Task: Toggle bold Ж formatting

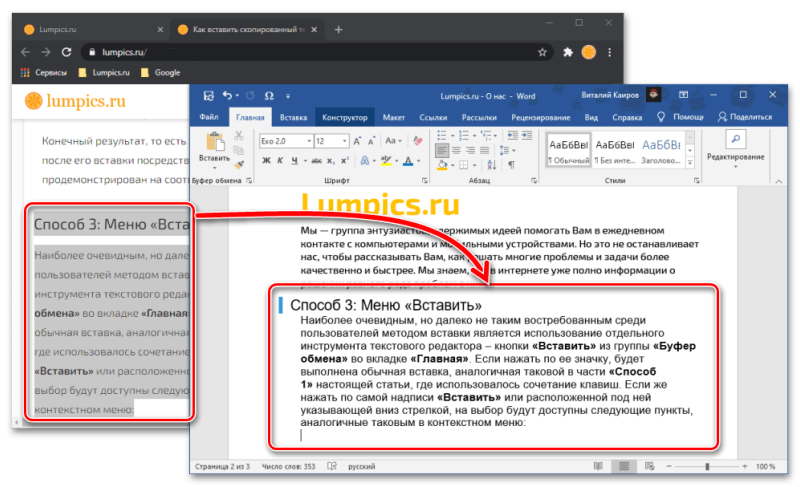Action: [x=266, y=161]
